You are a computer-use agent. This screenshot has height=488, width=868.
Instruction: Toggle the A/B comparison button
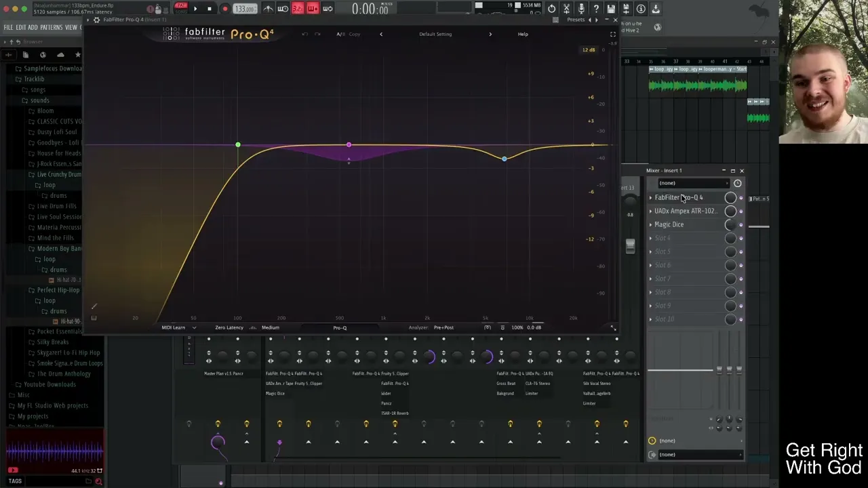click(x=340, y=34)
